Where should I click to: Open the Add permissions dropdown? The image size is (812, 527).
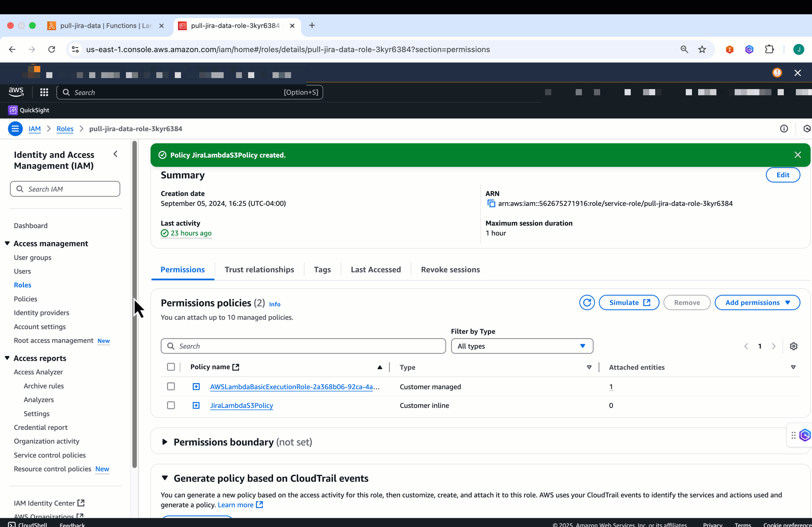[x=757, y=302]
